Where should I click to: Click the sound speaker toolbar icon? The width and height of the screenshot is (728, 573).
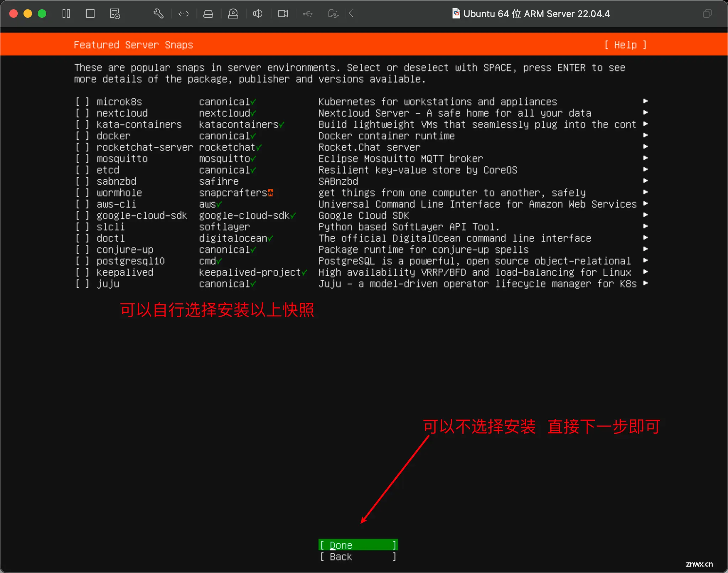pos(258,14)
